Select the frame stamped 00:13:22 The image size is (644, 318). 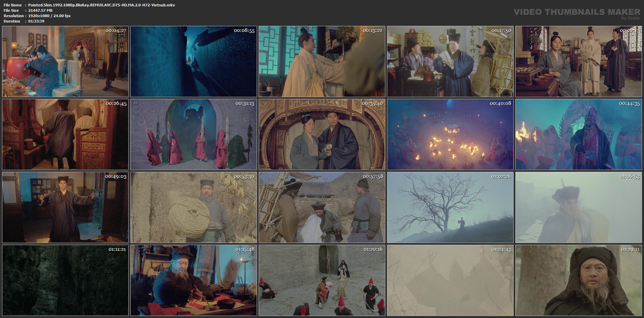[x=322, y=62]
